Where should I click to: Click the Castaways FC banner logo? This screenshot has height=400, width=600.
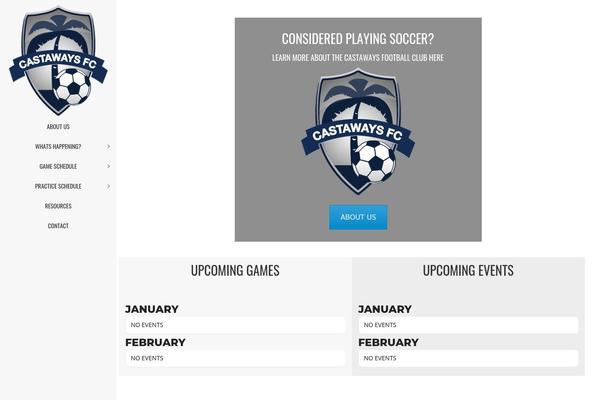tap(358, 131)
